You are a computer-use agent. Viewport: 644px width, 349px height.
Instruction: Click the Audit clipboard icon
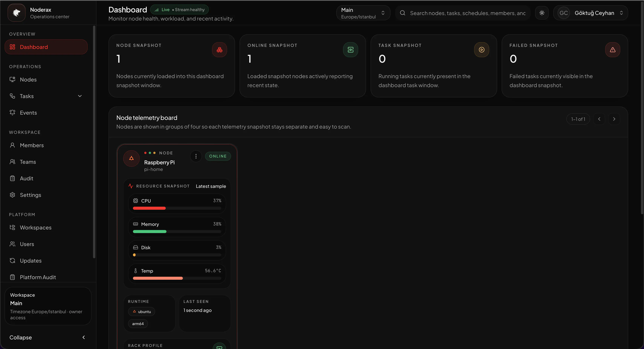(x=12, y=178)
